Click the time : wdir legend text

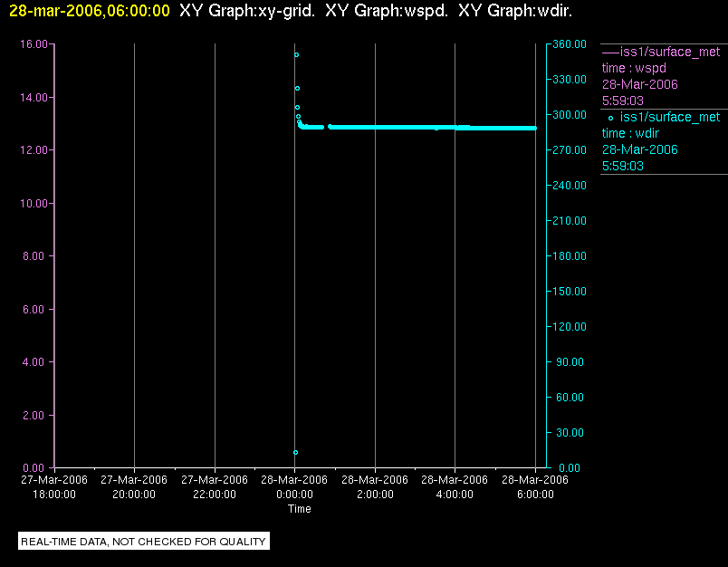click(630, 134)
